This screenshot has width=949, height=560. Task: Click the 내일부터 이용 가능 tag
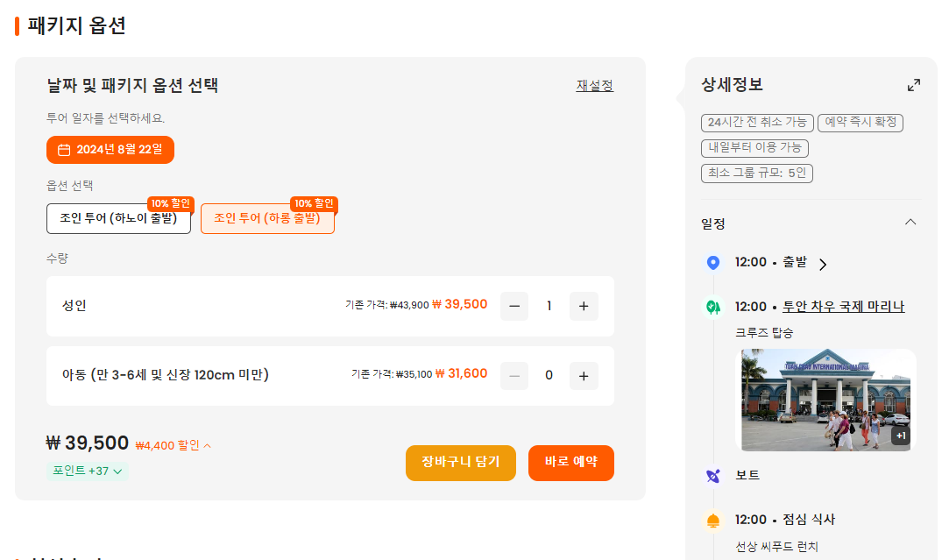pos(754,148)
